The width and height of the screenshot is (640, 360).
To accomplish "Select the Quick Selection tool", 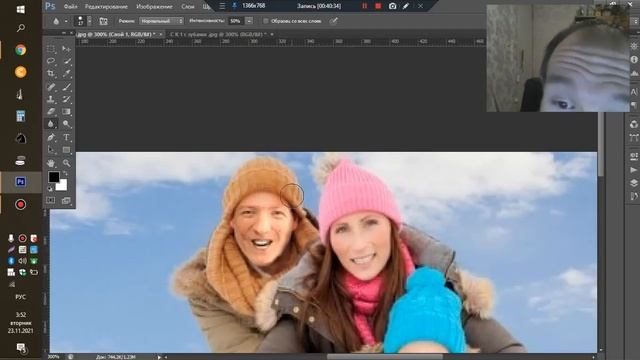I will 66,61.
